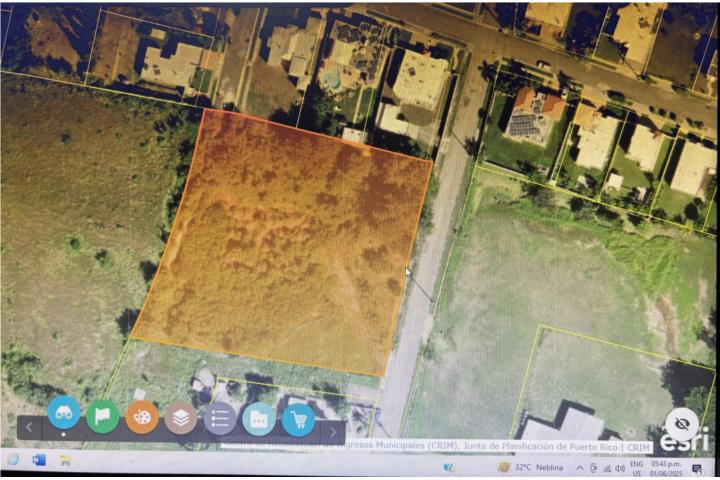Toggle the crossed-eye visibility button
This screenshot has width=720, height=480.
point(682,422)
